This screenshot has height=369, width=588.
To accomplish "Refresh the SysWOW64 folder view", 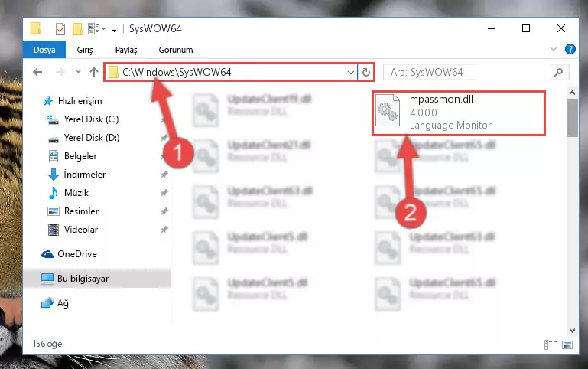I will pyautogui.click(x=366, y=72).
